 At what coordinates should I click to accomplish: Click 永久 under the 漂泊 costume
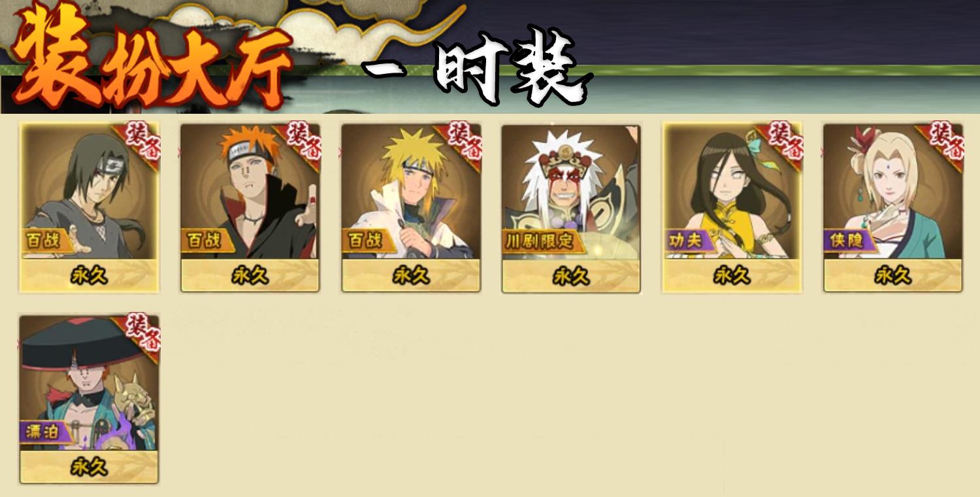tap(90, 467)
